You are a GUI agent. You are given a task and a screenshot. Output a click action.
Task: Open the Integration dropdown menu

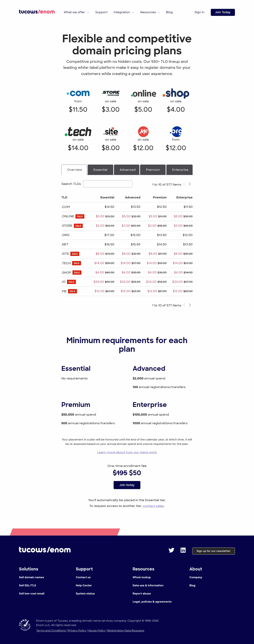(123, 12)
